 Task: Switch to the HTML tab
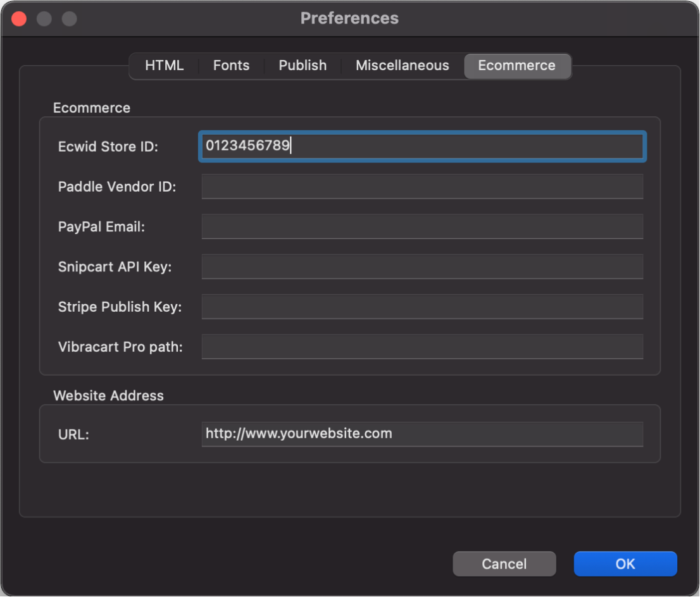coord(165,66)
